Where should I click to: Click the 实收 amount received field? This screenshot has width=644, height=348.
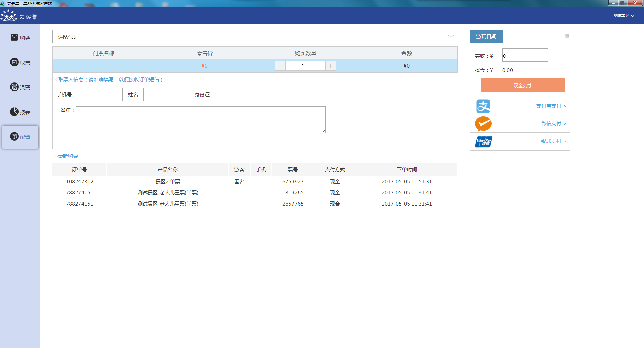pos(525,55)
